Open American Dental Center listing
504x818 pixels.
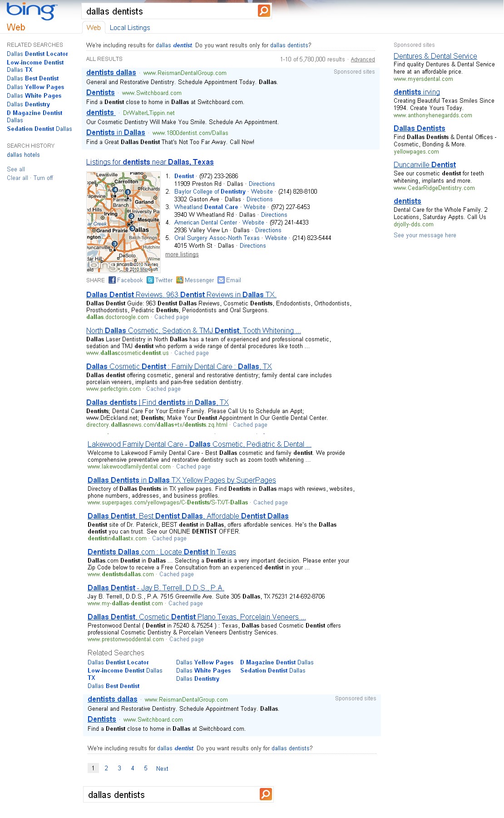pyautogui.click(x=206, y=222)
